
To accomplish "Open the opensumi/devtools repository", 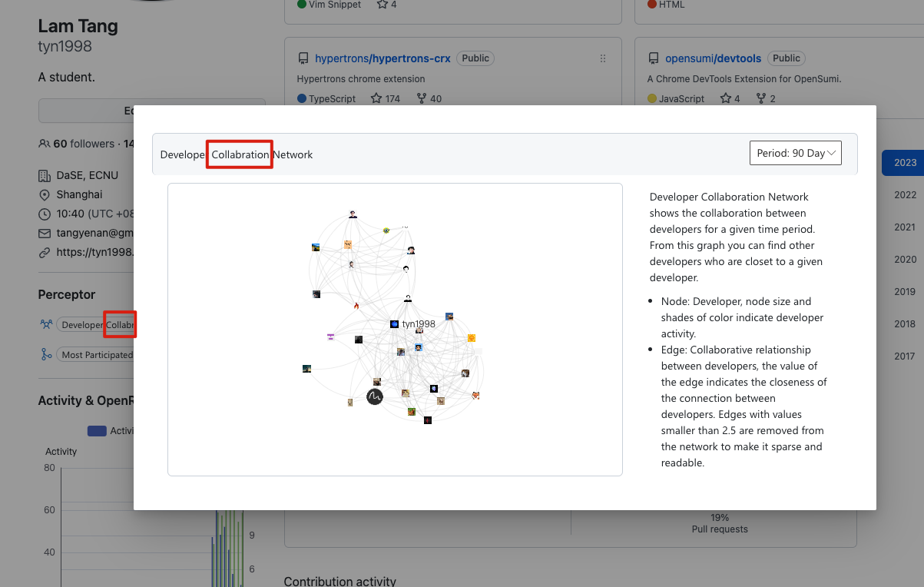I will pyautogui.click(x=713, y=58).
